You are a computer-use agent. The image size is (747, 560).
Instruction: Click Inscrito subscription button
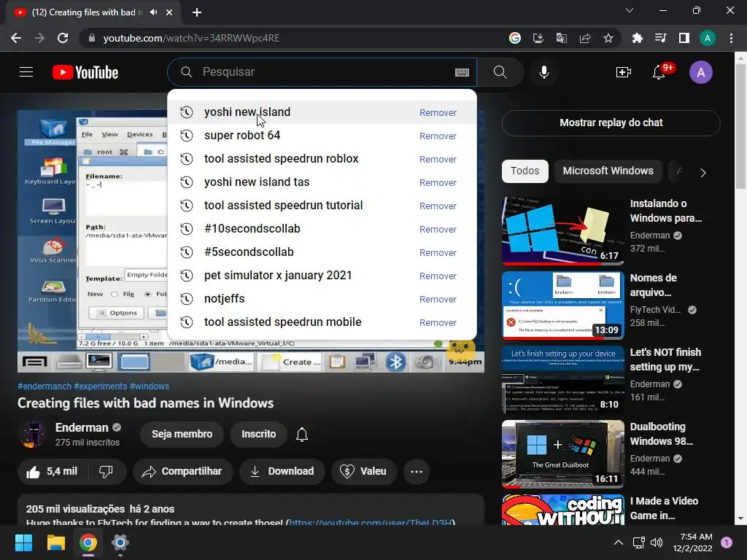pos(259,435)
